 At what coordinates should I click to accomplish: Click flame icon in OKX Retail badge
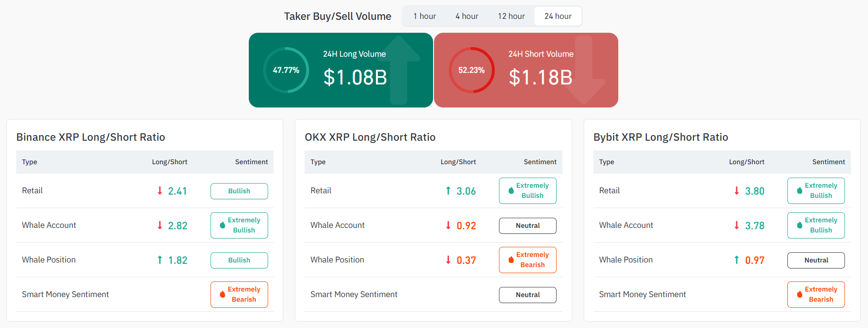tap(511, 191)
